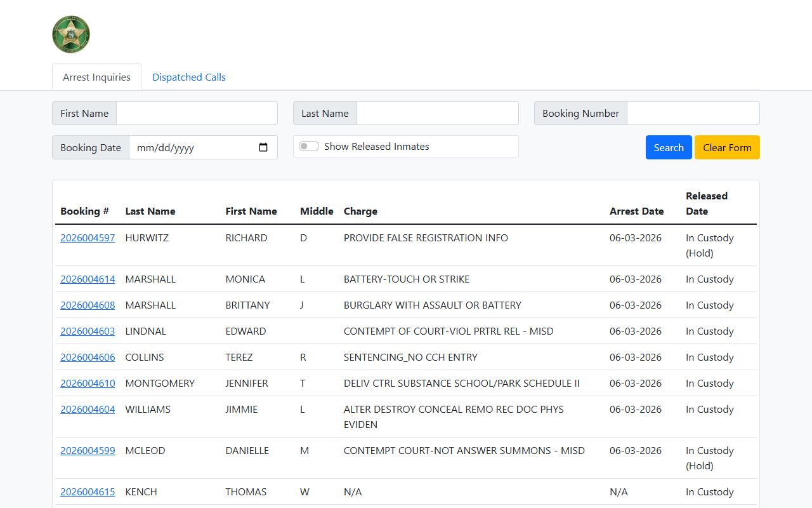
Task: Open booking link 2026004606
Action: point(88,357)
